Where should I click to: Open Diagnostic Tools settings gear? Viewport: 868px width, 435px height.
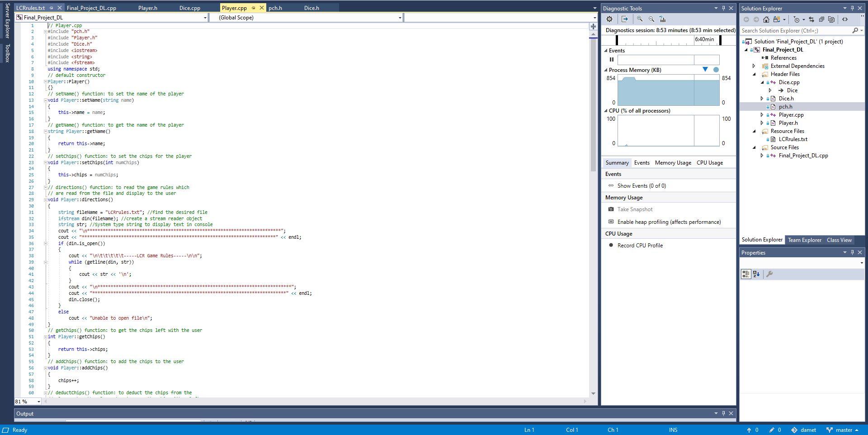pyautogui.click(x=609, y=19)
